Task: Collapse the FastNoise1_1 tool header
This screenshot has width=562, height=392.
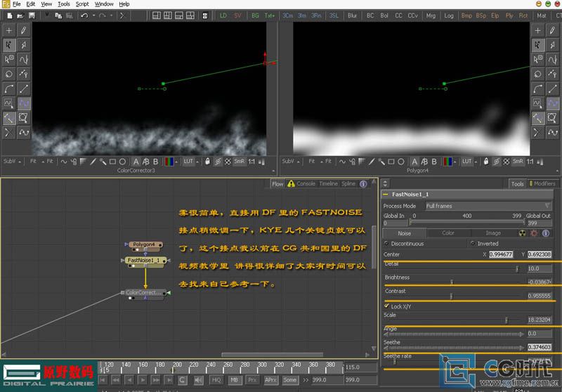Action: (386, 194)
